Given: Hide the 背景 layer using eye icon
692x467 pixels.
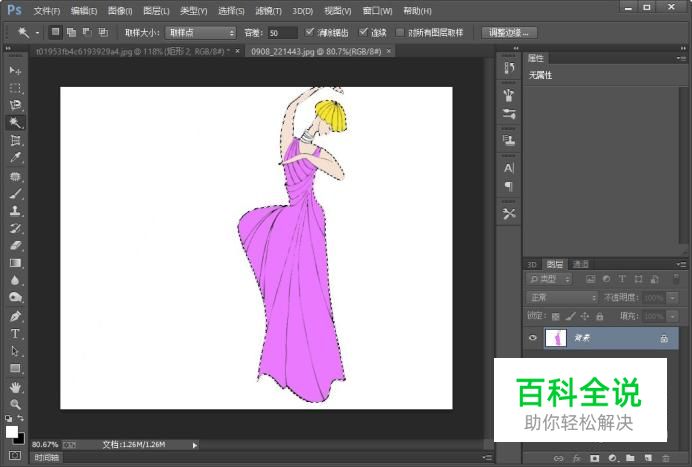Looking at the screenshot, I should 533,339.
